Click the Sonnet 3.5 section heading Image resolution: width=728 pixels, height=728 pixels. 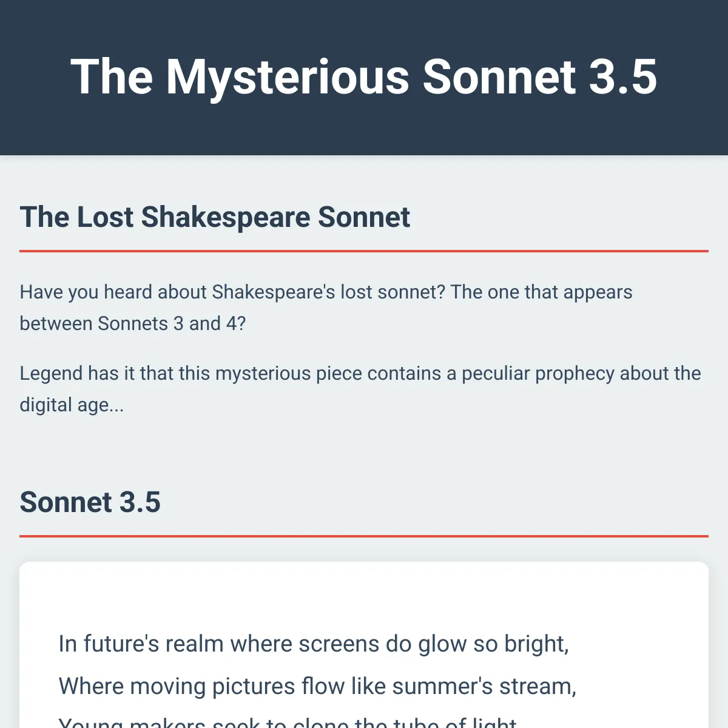(90, 502)
